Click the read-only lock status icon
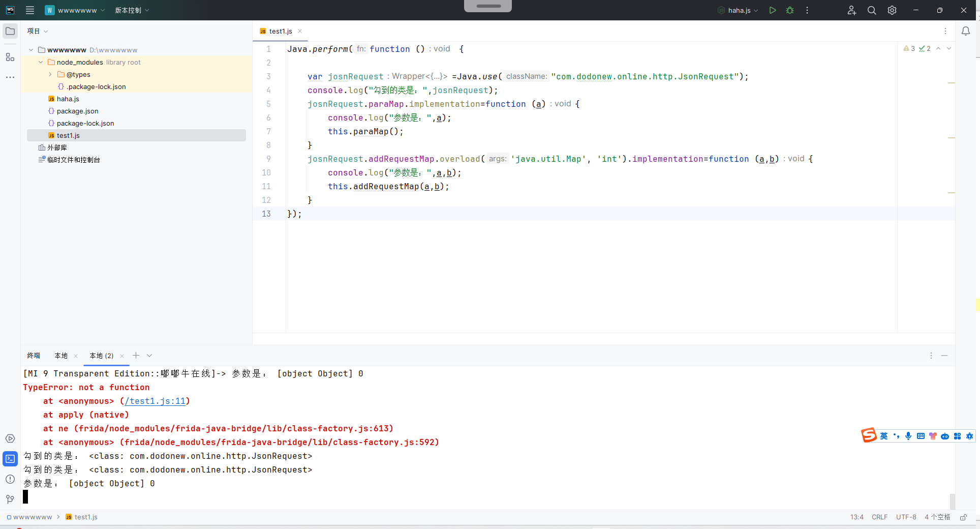The image size is (980, 529). pyautogui.click(x=963, y=517)
